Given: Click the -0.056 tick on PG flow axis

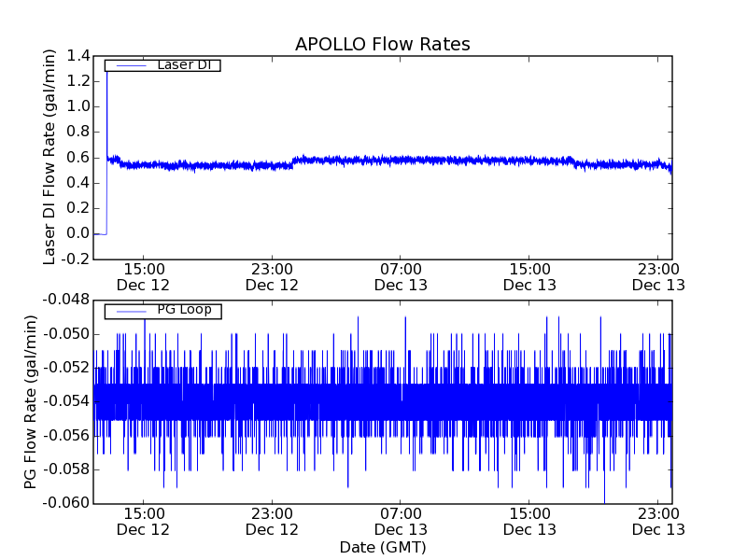Looking at the screenshot, I should pos(66,435).
